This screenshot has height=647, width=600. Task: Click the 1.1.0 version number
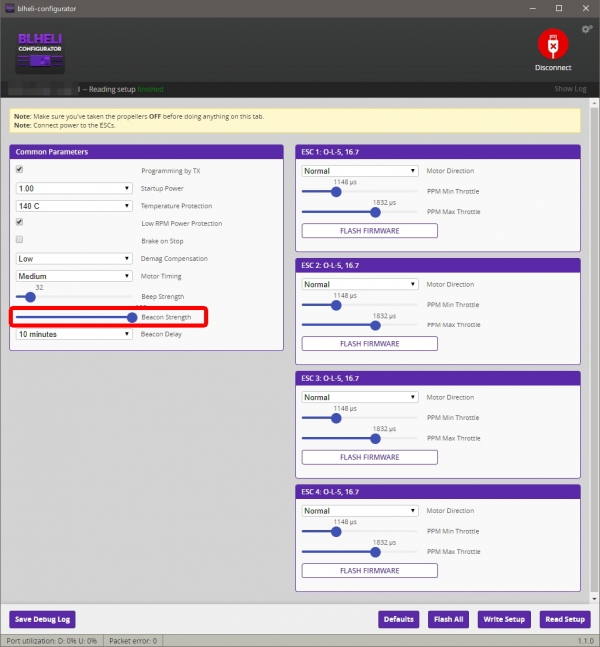586,641
